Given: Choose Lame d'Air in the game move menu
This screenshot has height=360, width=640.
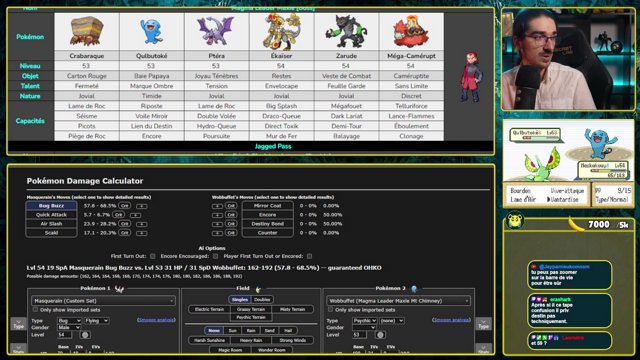Looking at the screenshot, I should pos(523,200).
